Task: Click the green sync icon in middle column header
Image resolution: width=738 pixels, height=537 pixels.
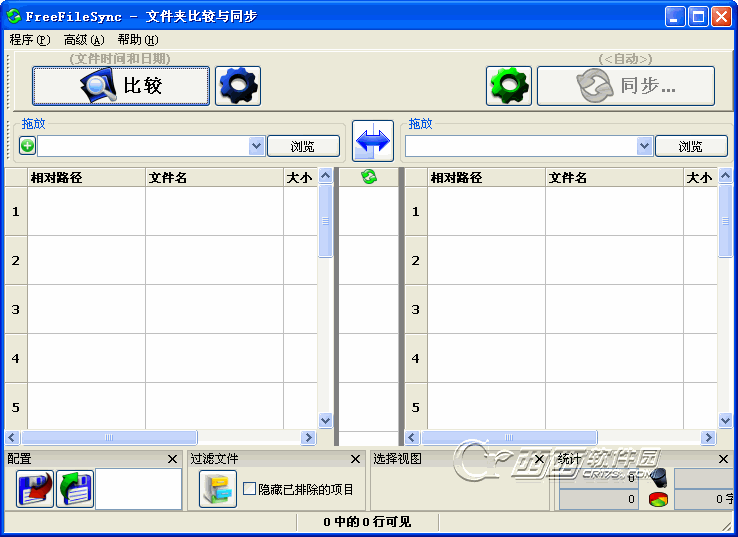Action: [x=369, y=177]
